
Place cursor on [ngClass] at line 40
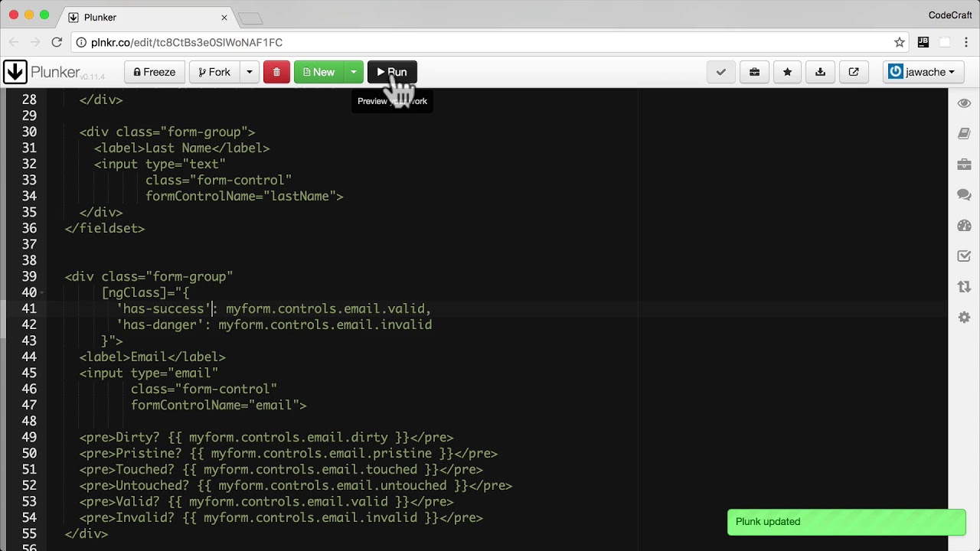[x=133, y=292]
